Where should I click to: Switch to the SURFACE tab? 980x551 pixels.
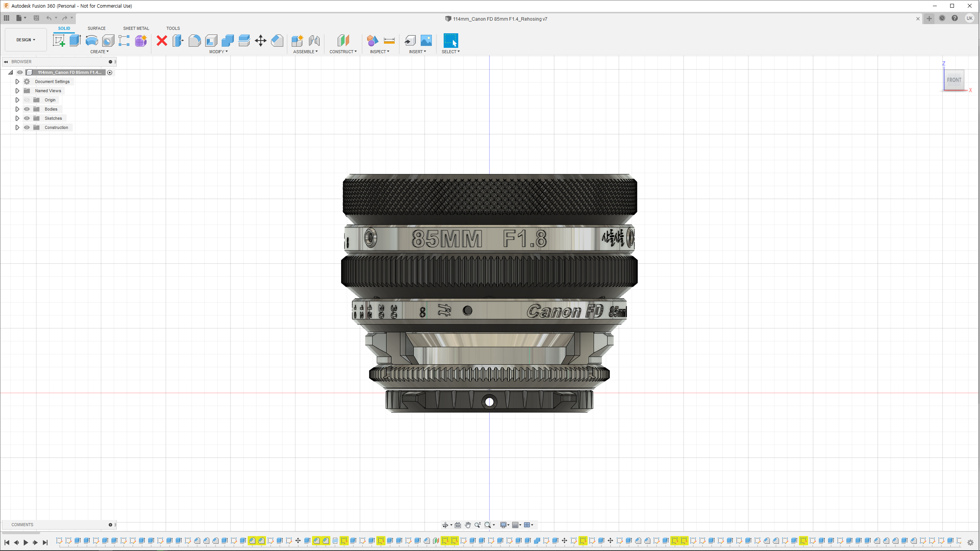point(96,28)
